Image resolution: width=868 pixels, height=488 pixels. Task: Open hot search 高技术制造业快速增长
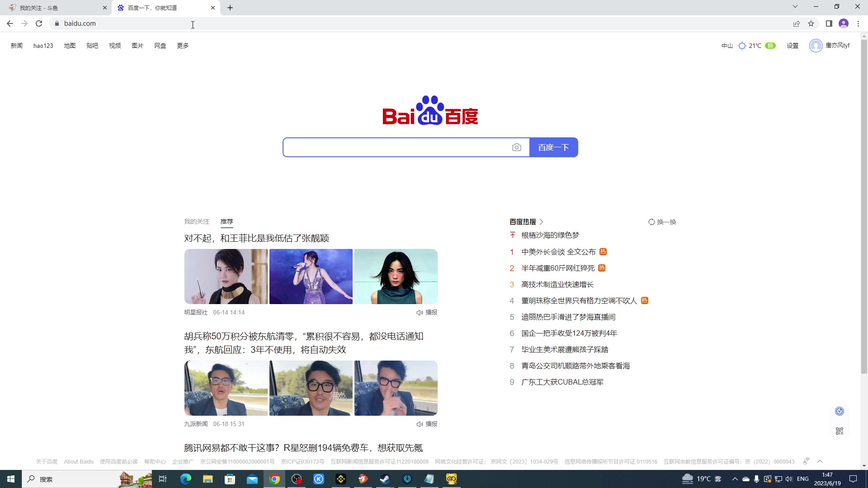(x=557, y=284)
